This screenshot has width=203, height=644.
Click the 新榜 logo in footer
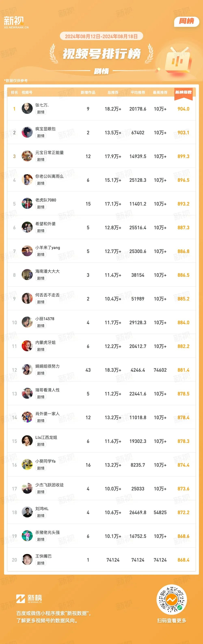click(x=29, y=599)
